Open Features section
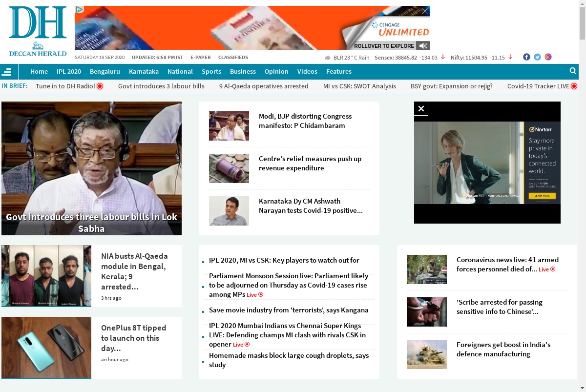This screenshot has height=392, width=586. click(x=339, y=71)
